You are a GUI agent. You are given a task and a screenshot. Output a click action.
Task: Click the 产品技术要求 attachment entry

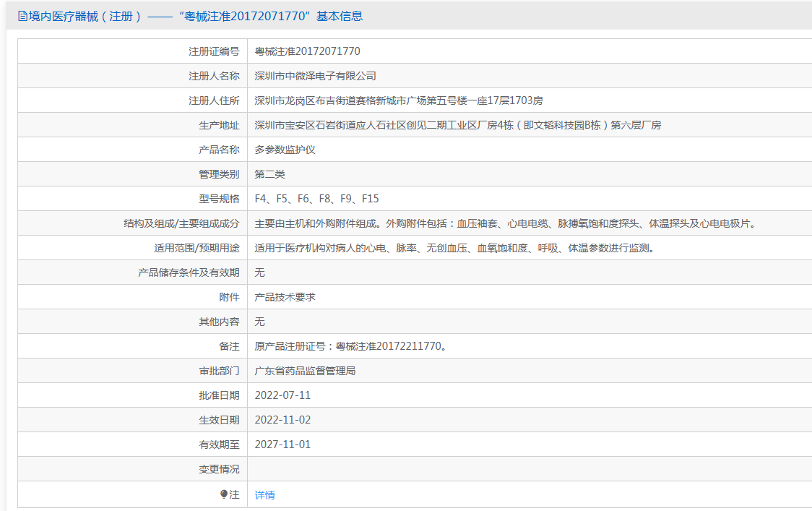[x=285, y=297]
